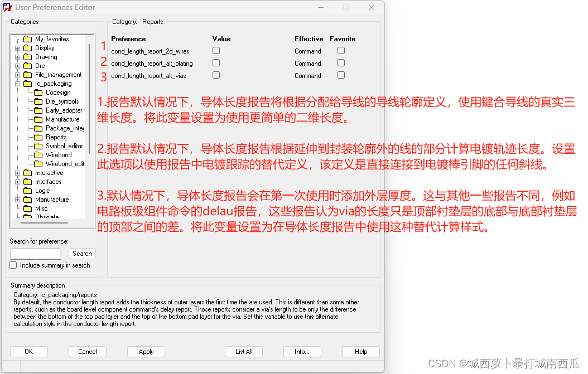Expand the File_management category node
Image resolution: width=588 pixels, height=374 pixels.
[x=17, y=75]
